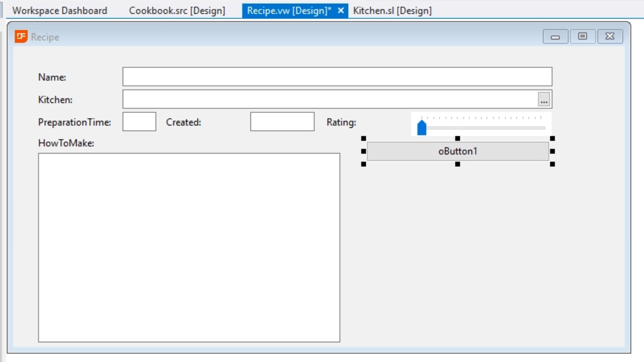Screen dimensions: 644x362
Task: Close the Recipe.vw Design tab
Action: click(341, 10)
